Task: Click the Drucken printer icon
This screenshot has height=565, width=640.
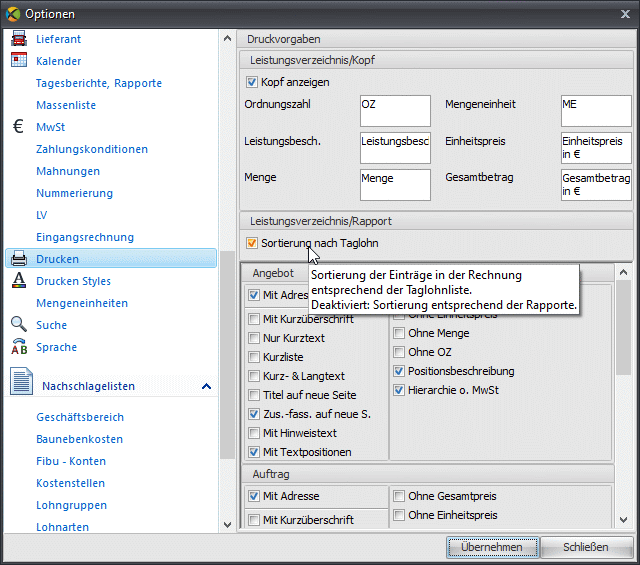Action: (19, 259)
